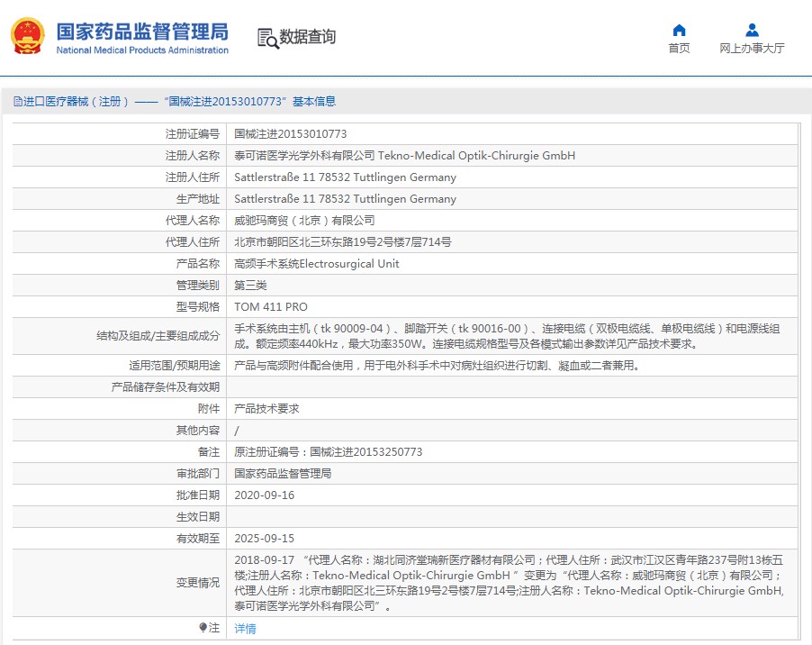This screenshot has width=812, height=645.
Task: Click the 有效期至 label
Action: (x=198, y=539)
